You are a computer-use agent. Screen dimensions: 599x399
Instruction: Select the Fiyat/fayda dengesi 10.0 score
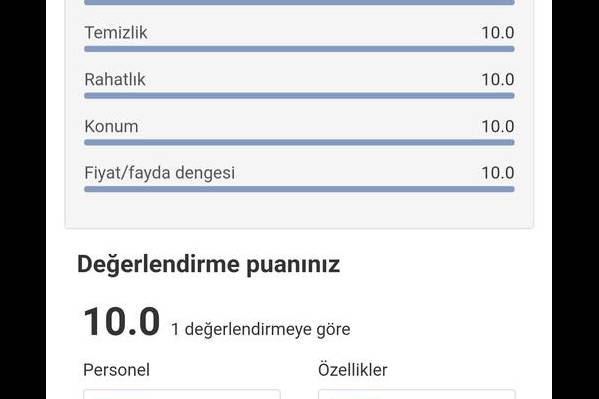(x=497, y=173)
